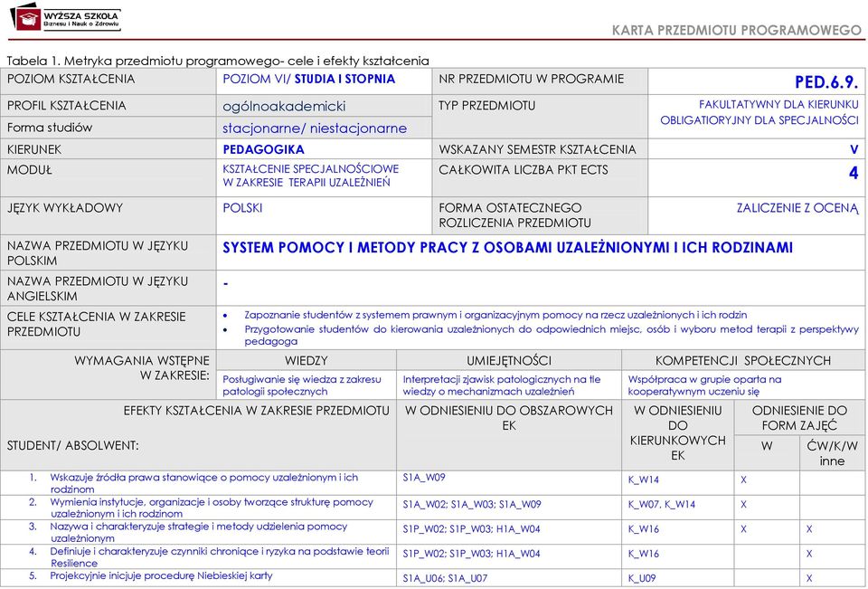This screenshot has width=868, height=589.
Task: Click the title 'SYSTEM POMOCY I METODY PRACY...'
Action: (x=507, y=248)
